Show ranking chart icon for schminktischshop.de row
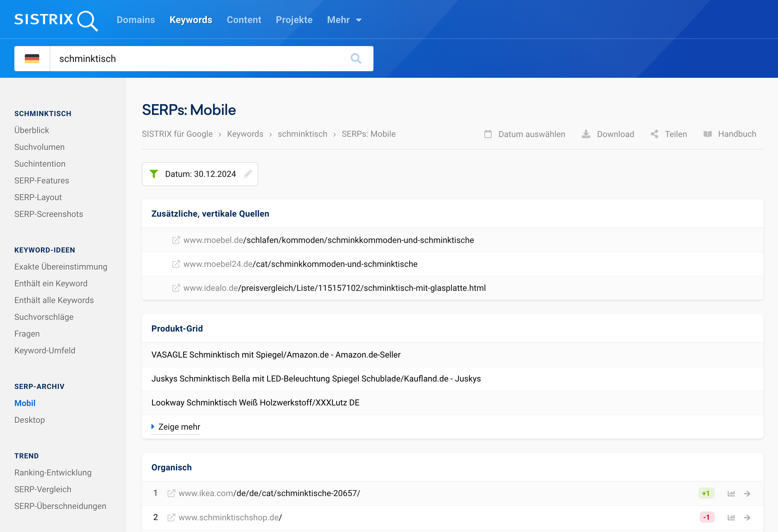Viewport: 778px width, 532px height. click(731, 518)
